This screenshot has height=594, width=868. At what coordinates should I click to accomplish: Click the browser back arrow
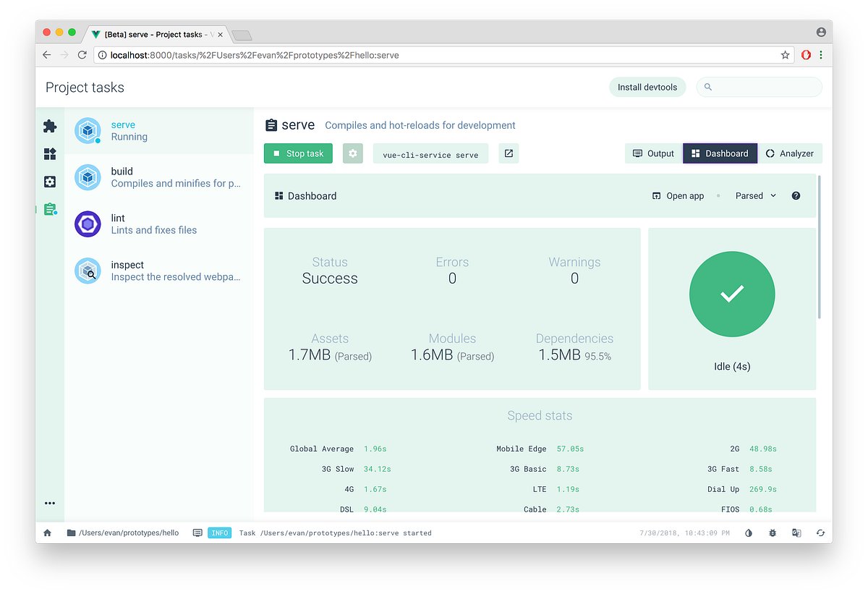tap(47, 55)
